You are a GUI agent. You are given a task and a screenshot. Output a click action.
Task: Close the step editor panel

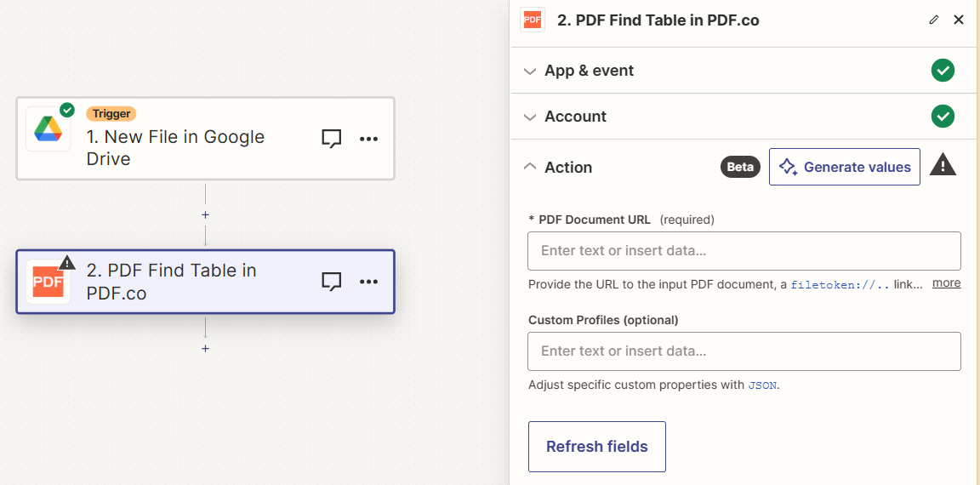959,20
